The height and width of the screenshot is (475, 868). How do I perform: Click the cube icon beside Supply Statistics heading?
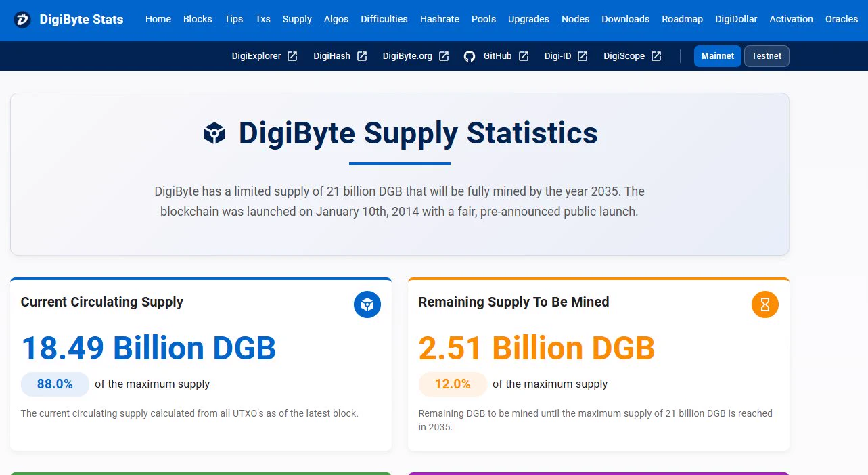coord(214,133)
